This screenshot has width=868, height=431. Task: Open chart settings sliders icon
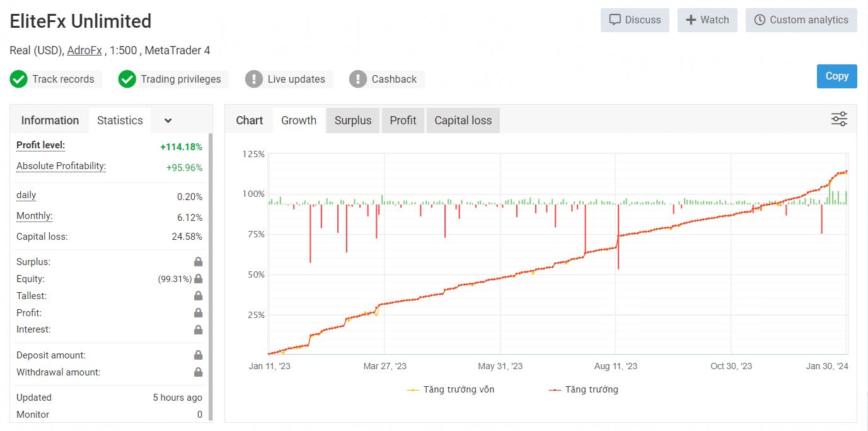[x=839, y=119]
